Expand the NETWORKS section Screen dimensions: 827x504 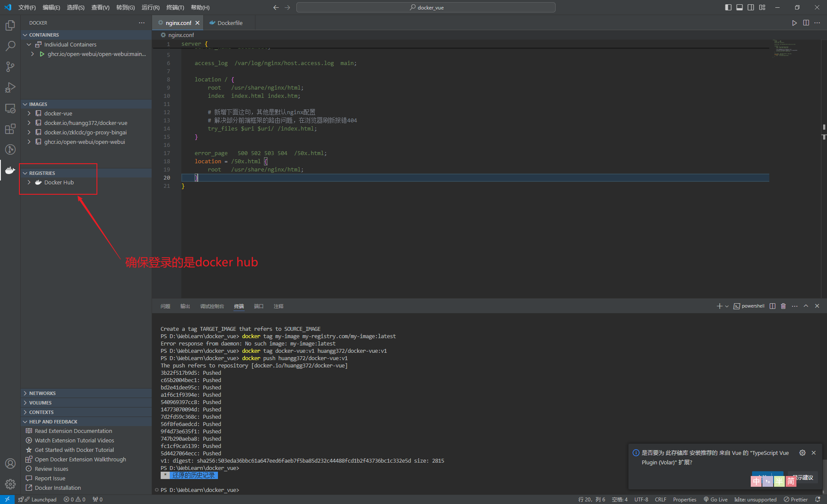42,393
